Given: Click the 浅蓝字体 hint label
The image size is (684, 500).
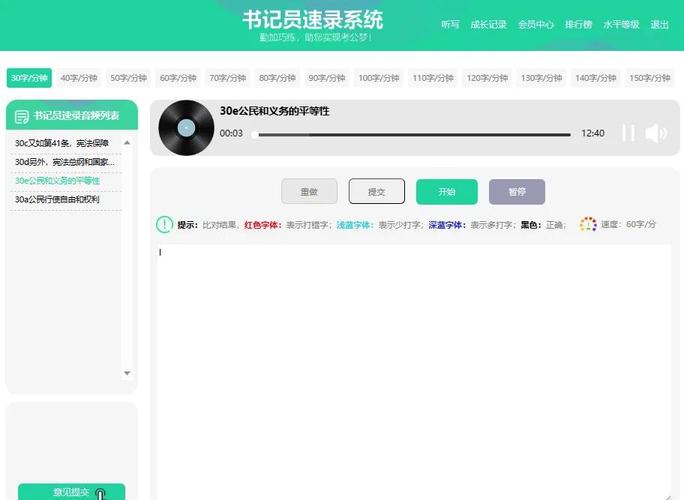Looking at the screenshot, I should point(356,225).
